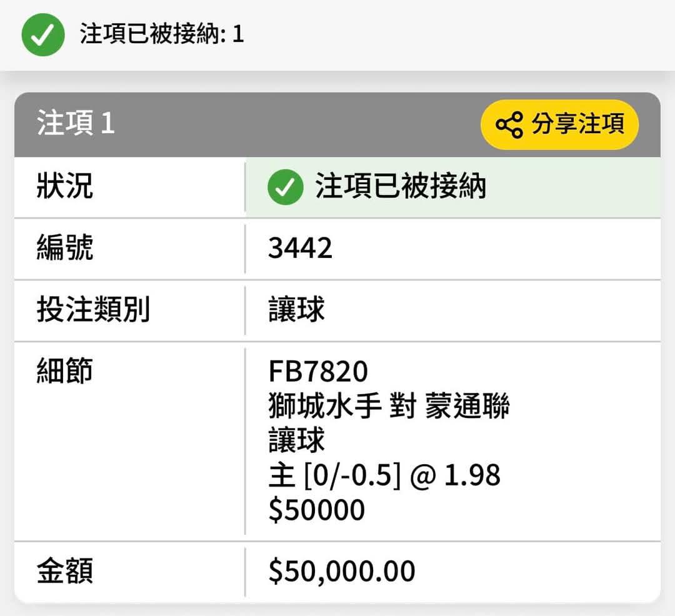Click the 讓球 line inside details
This screenshot has width=675, height=616.
(x=297, y=440)
